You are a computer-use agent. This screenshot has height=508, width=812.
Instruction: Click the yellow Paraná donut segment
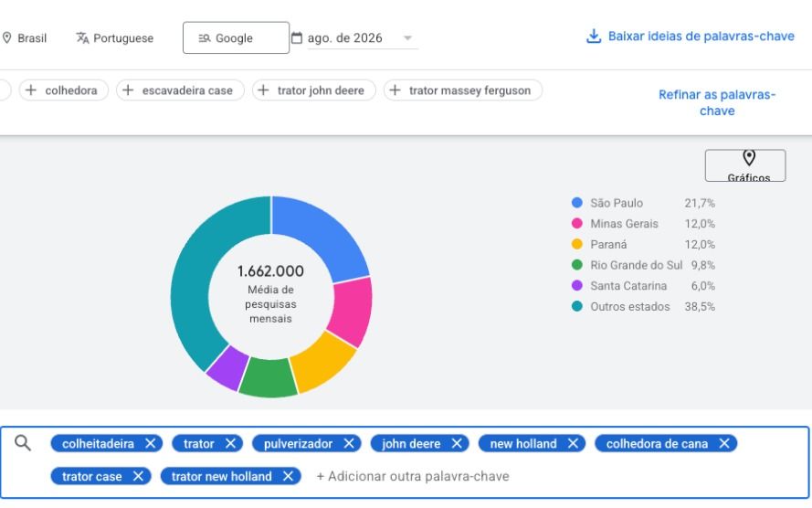[322, 363]
